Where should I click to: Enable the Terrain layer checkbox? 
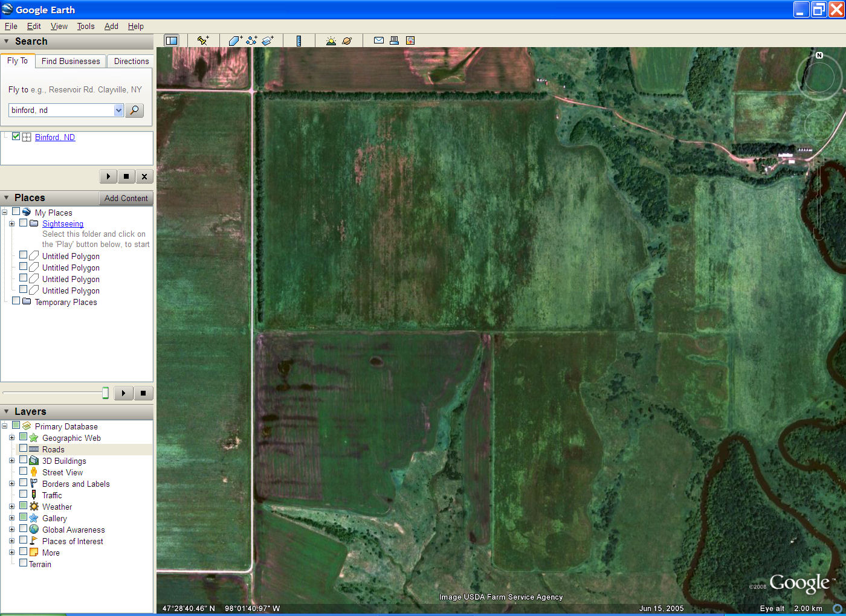point(23,563)
